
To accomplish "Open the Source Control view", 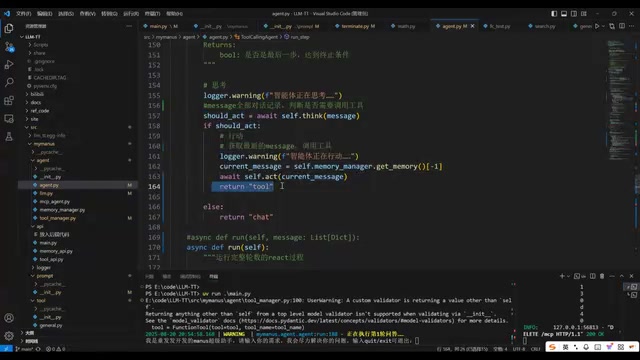I will [x=9, y=47].
